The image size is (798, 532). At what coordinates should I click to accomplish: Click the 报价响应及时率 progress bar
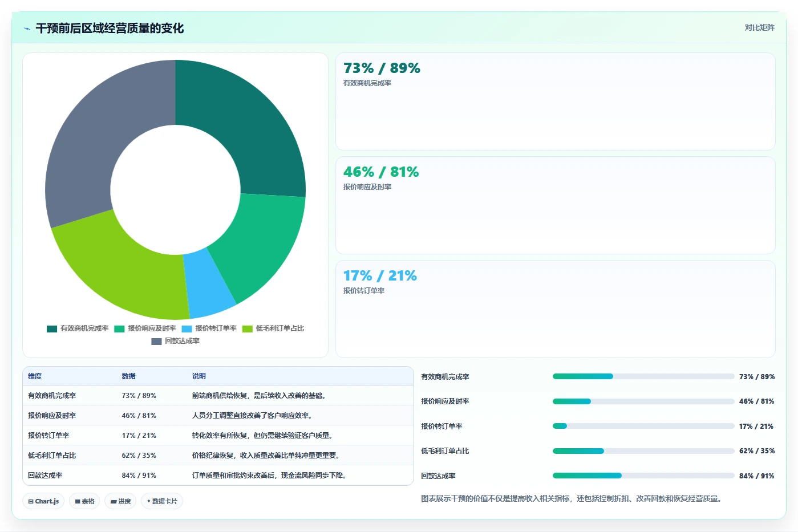click(643, 401)
